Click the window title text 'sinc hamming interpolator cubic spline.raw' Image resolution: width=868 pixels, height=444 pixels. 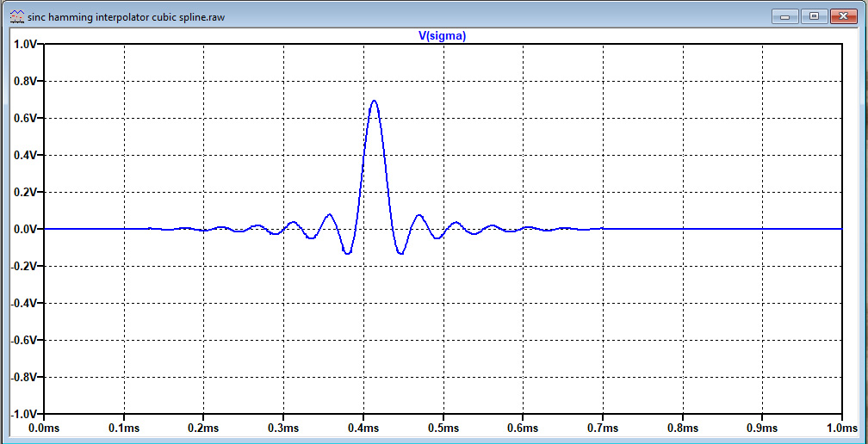pyautogui.click(x=127, y=17)
